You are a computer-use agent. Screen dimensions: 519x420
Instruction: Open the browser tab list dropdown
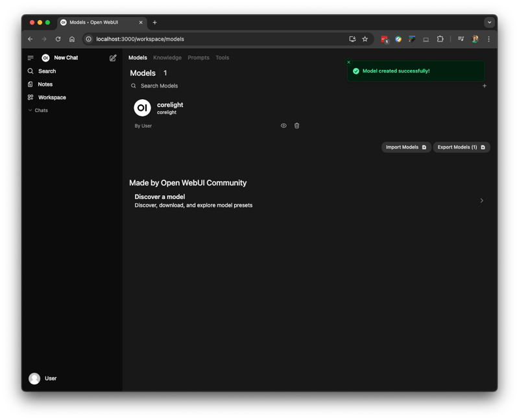pos(489,22)
